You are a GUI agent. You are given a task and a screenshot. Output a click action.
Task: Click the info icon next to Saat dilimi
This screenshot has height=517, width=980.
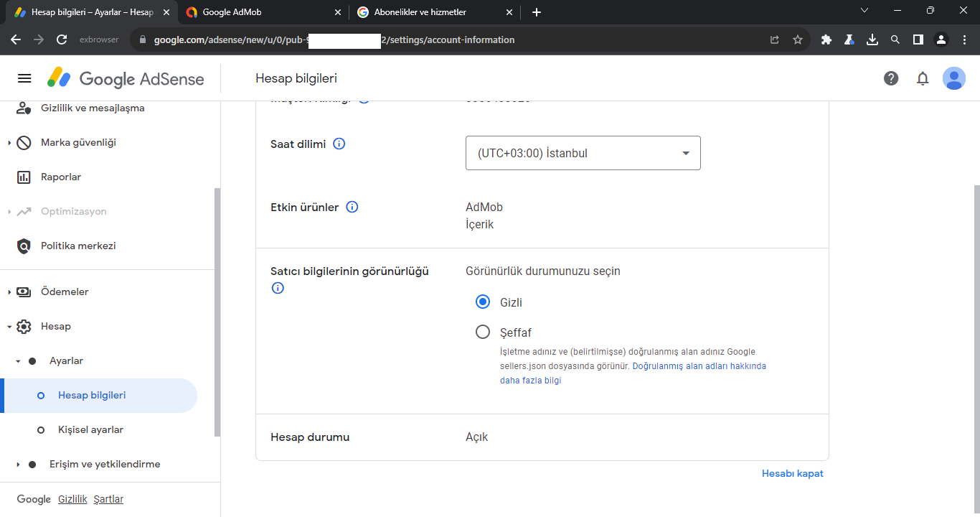pyautogui.click(x=339, y=144)
